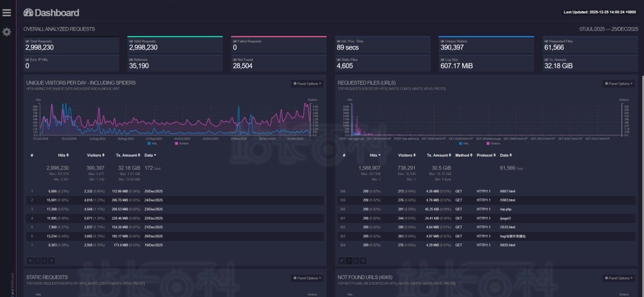Open Panel Options for Unique Visitors panel
The image size is (644, 297).
[x=307, y=84]
